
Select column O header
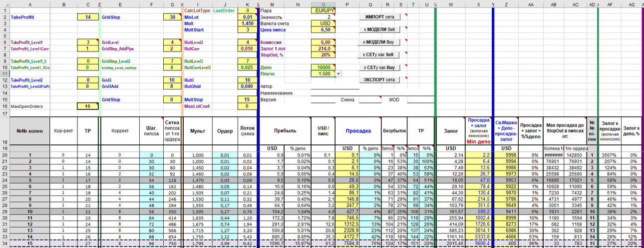click(x=323, y=4)
